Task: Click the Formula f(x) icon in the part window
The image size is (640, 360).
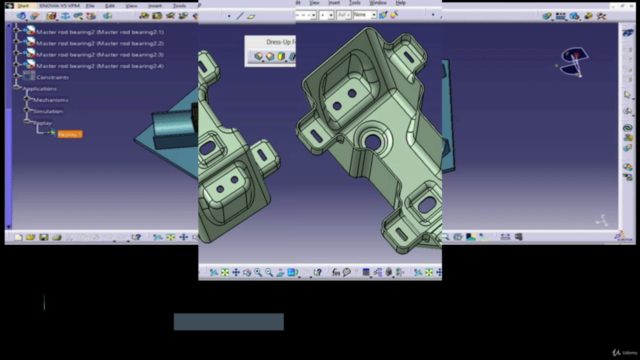Action: (x=336, y=272)
